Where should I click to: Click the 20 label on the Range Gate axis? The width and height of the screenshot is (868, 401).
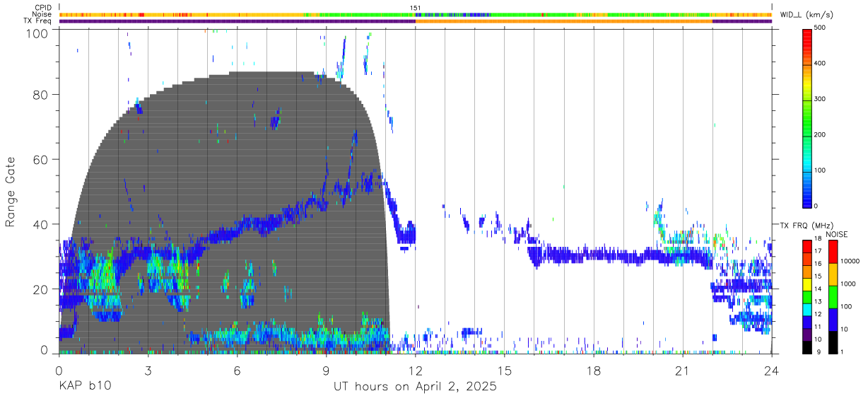[x=40, y=289]
